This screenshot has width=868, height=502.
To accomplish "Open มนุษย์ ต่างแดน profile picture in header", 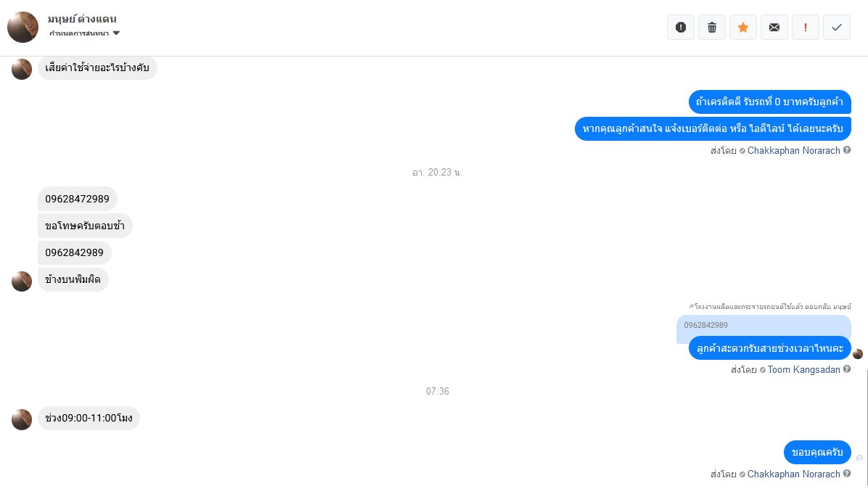I will click(22, 27).
